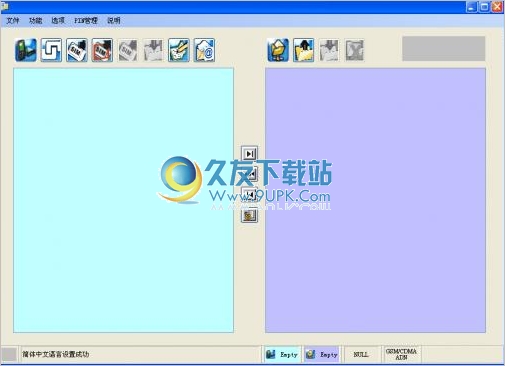This screenshot has height=366, width=505.
Task: Click the gray square at status bar left
Action: (x=9, y=354)
